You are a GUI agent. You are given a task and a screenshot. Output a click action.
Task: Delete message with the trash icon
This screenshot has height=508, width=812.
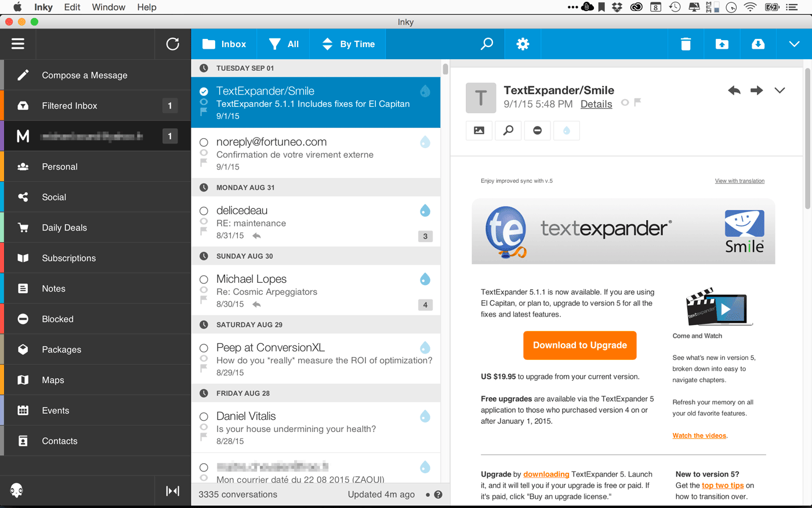[x=686, y=44]
